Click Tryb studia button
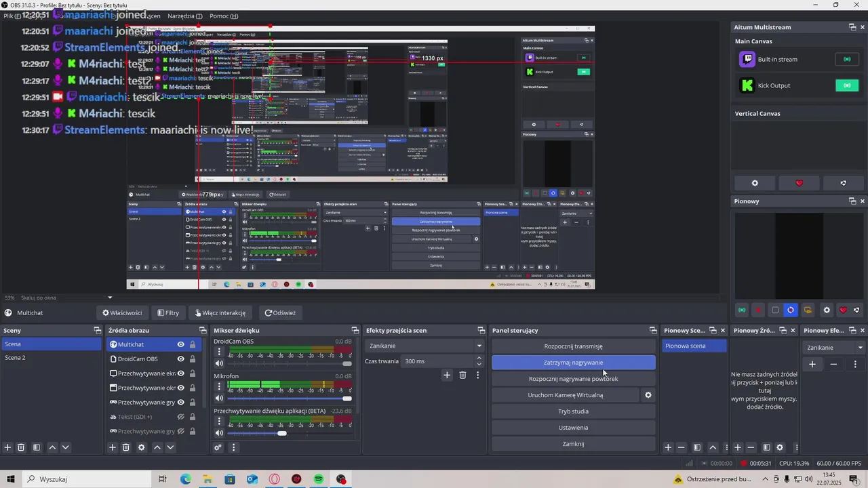868x488 pixels. pos(574,411)
